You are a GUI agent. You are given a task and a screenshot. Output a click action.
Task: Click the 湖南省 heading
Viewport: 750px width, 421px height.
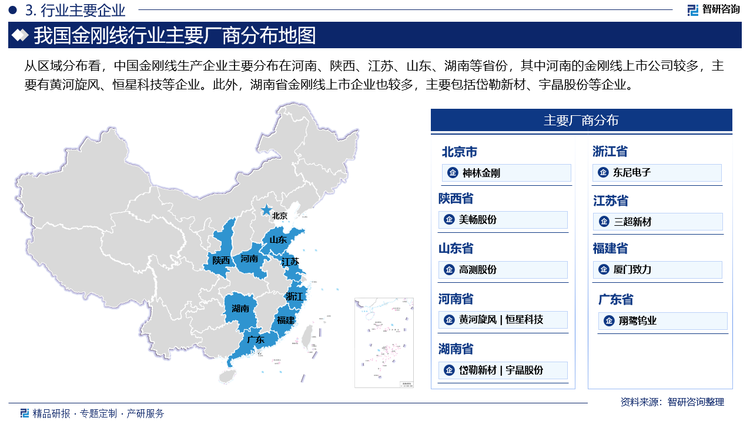(456, 349)
